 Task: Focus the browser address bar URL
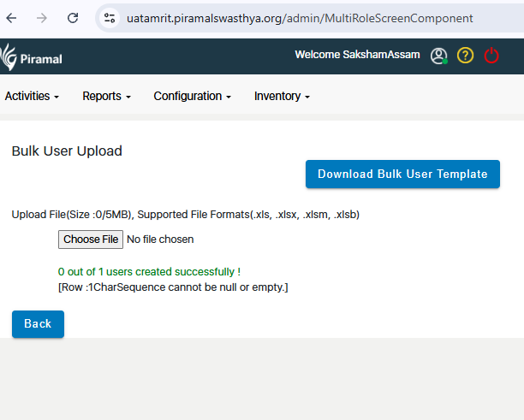point(300,18)
